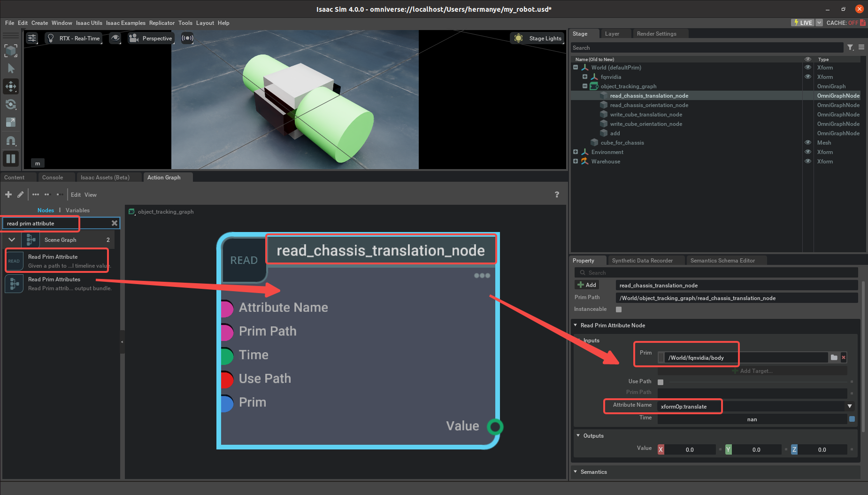The image size is (868, 495).
Task: Toggle visibility of Warehouse prim
Action: coord(808,162)
